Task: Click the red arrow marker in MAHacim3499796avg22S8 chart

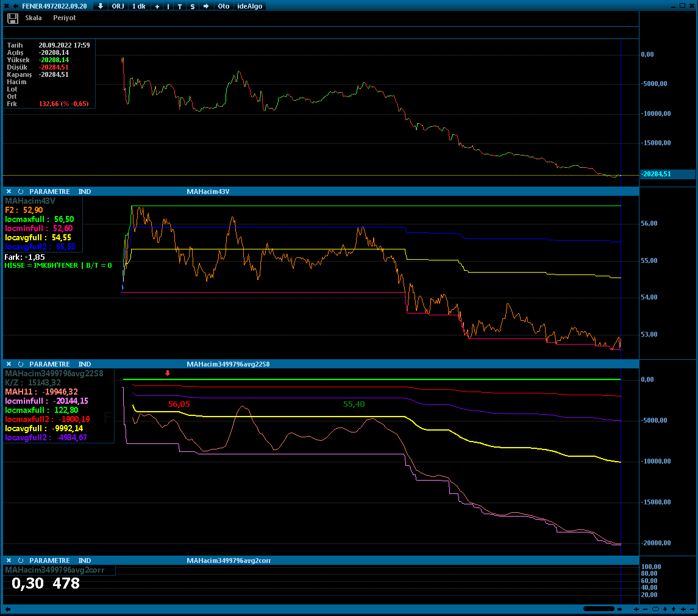Action: (x=168, y=373)
